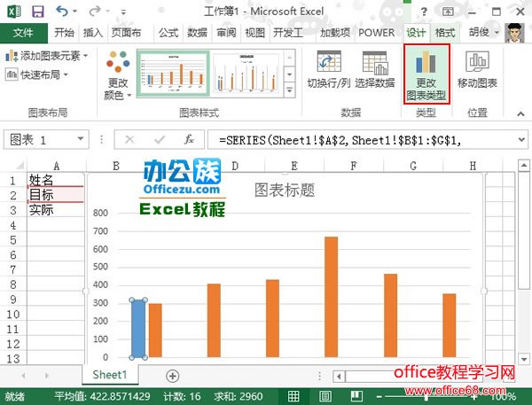Click Change Chart Type (更改图表类型)
Viewport: 532px width, 405px height.
[x=426, y=74]
